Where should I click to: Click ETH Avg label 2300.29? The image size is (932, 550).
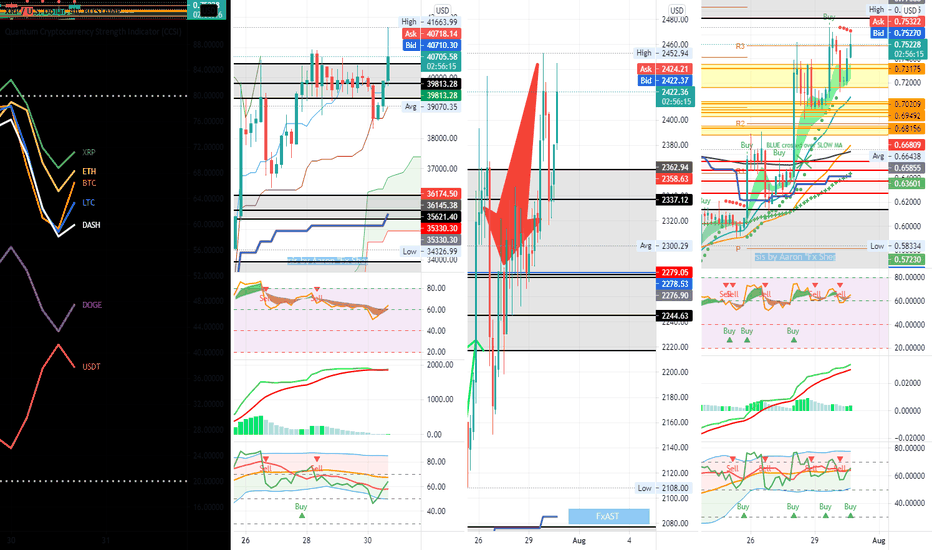tap(663, 246)
